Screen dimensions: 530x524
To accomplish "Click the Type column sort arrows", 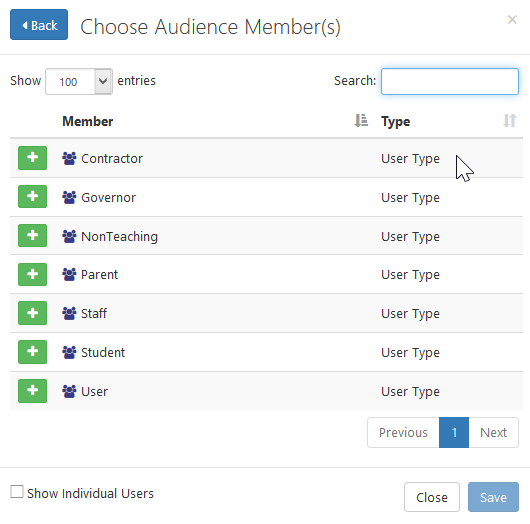I will 509,121.
